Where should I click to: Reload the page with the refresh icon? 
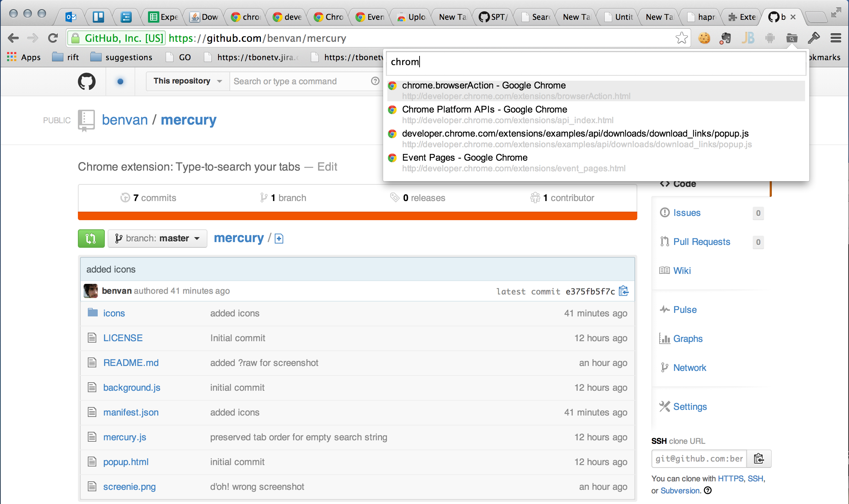pyautogui.click(x=53, y=38)
